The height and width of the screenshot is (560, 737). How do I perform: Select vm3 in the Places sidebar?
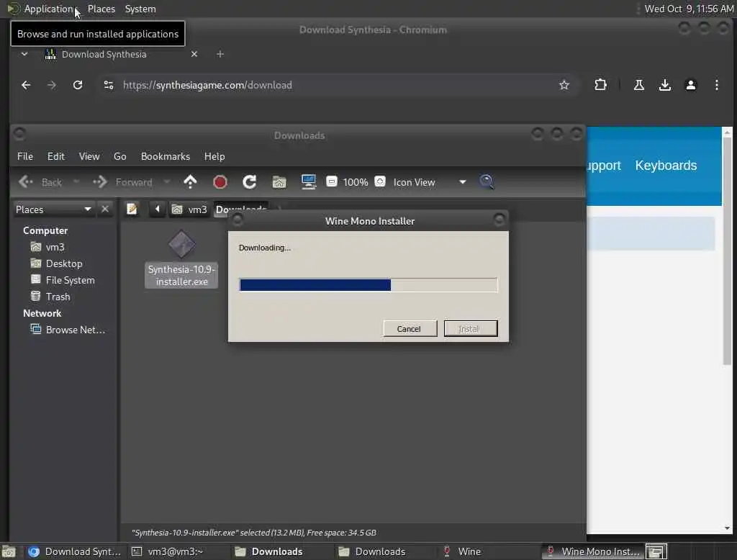[x=55, y=248]
